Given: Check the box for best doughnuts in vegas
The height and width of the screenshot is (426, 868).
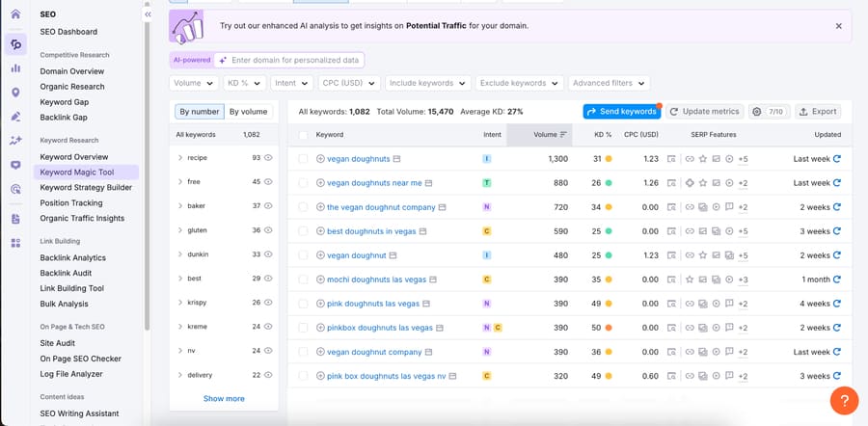Looking at the screenshot, I should [x=303, y=231].
